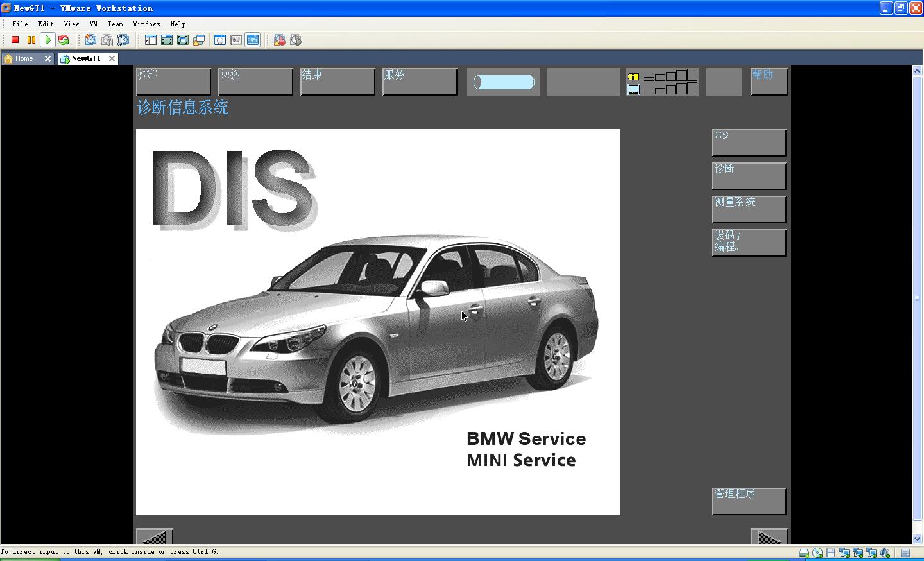Click the green Power On play icon
Screen dimensions: 924x561
coord(47,40)
